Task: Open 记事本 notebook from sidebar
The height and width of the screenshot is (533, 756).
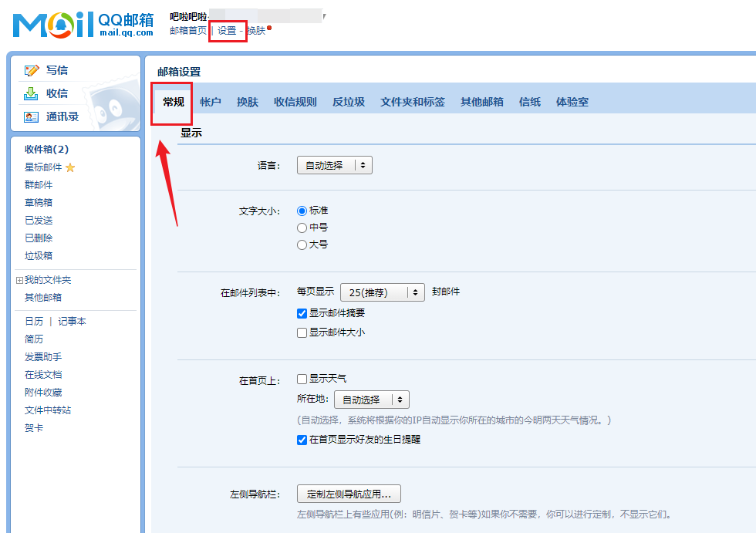Action: pos(73,321)
